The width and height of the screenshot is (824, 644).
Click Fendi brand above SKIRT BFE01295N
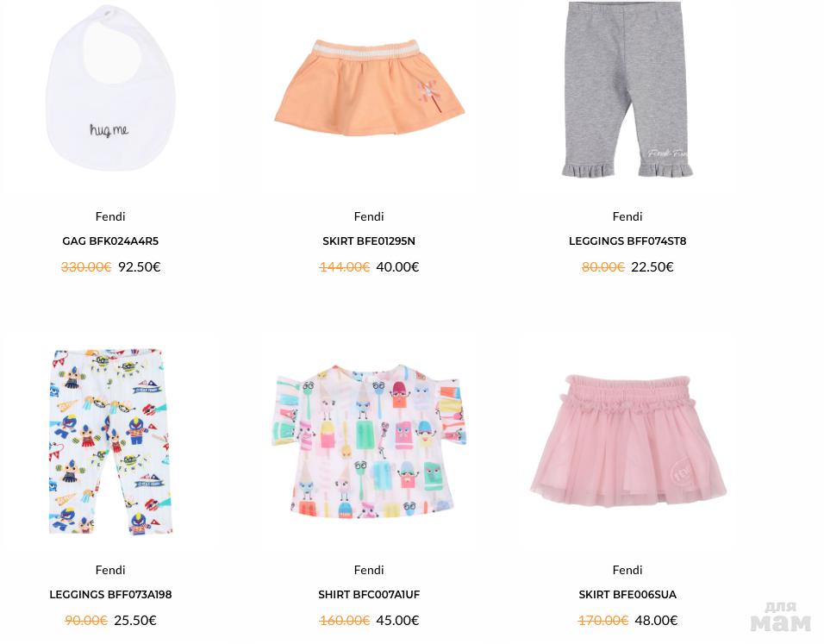pos(369,216)
